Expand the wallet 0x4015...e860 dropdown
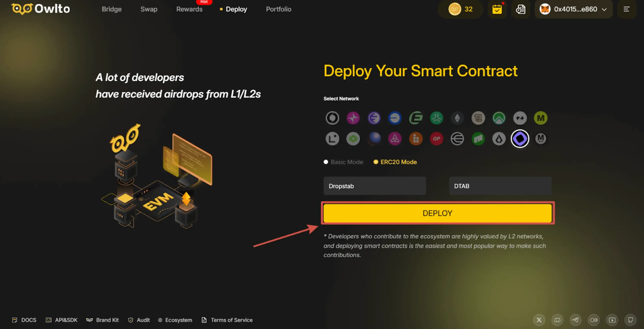 (573, 9)
